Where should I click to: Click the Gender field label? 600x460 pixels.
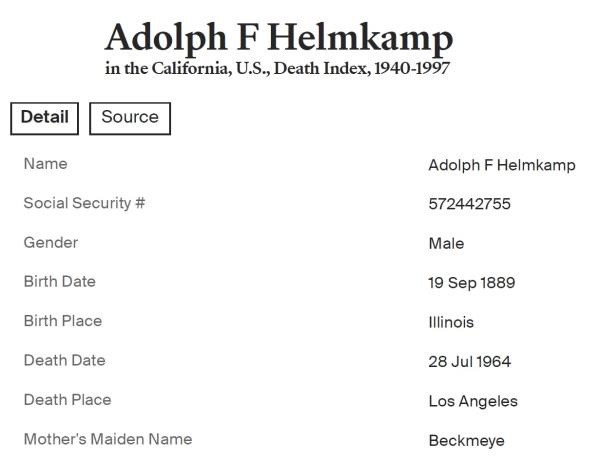tap(51, 242)
